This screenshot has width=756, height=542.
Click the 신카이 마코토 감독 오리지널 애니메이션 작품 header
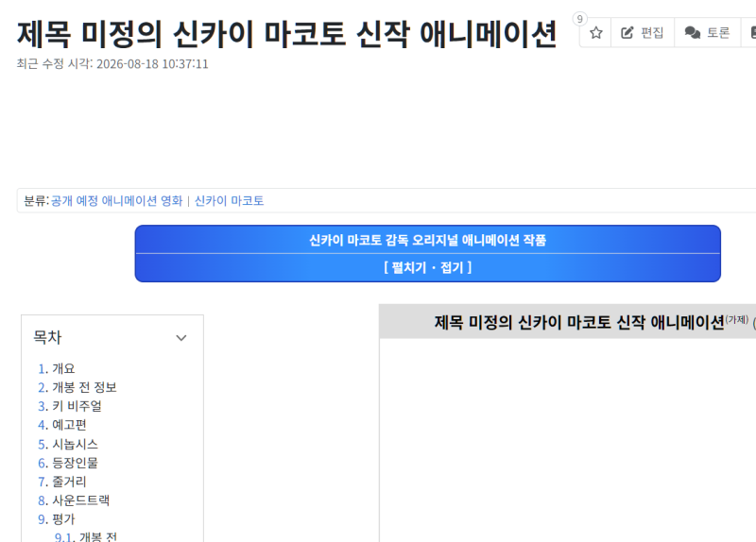tap(428, 240)
